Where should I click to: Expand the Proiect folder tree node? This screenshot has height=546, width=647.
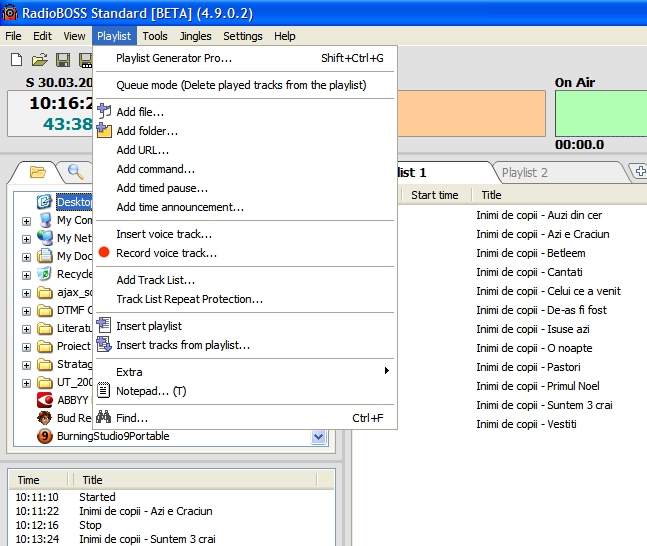tap(26, 347)
